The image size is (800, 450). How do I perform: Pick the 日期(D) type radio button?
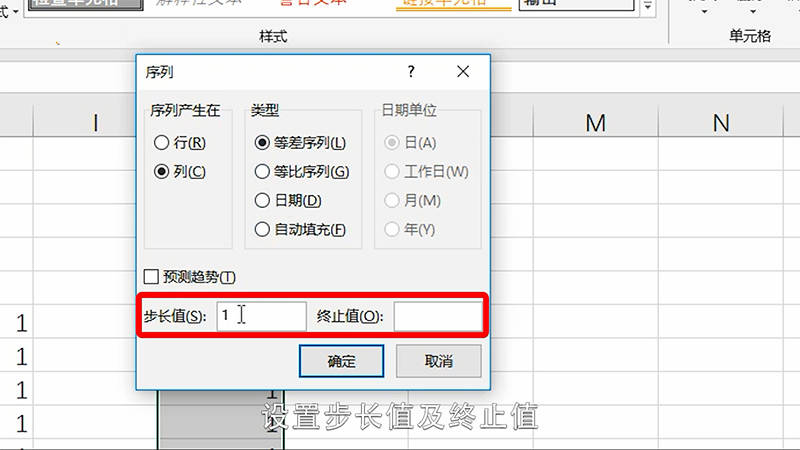[263, 201]
